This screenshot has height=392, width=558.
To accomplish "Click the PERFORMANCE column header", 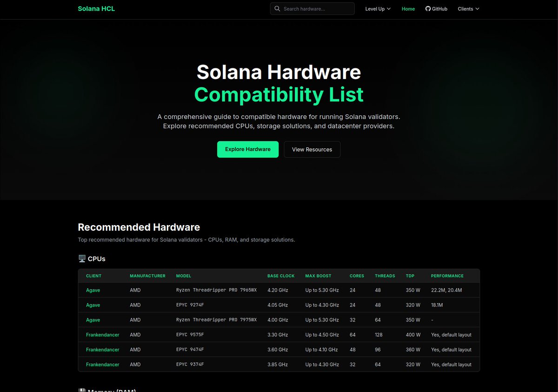I will click(x=447, y=276).
